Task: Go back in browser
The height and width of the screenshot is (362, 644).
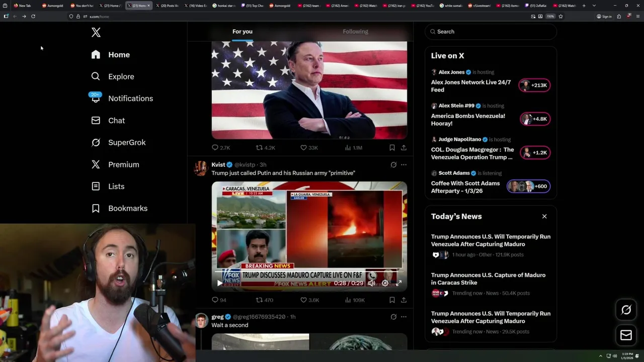Action: (x=15, y=16)
